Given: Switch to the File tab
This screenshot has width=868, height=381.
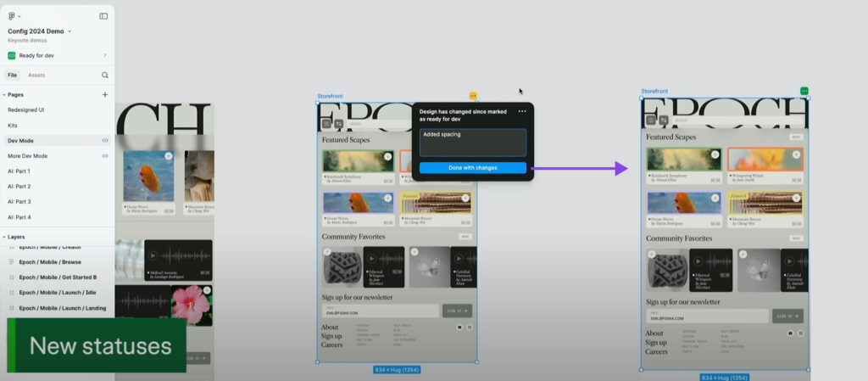Looking at the screenshot, I should 12,75.
